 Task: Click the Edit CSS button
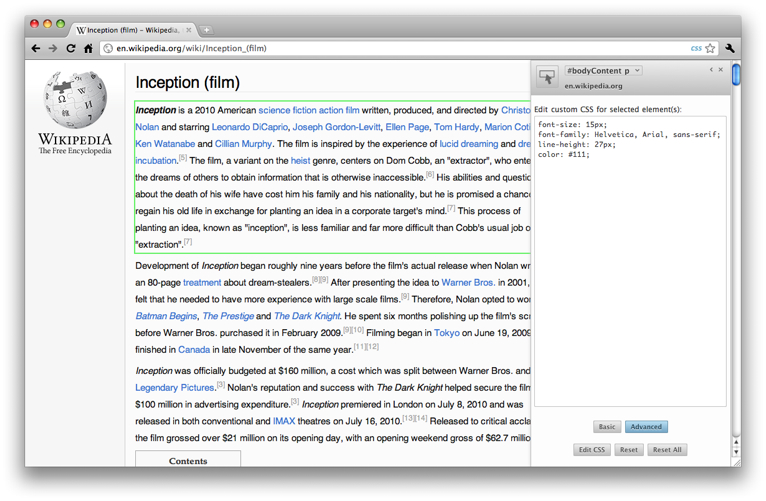point(592,450)
